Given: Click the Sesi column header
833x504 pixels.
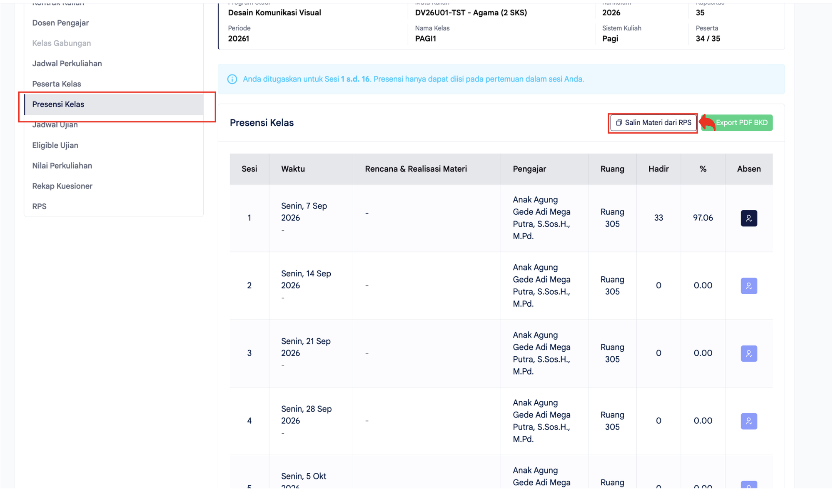Looking at the screenshot, I should [249, 169].
